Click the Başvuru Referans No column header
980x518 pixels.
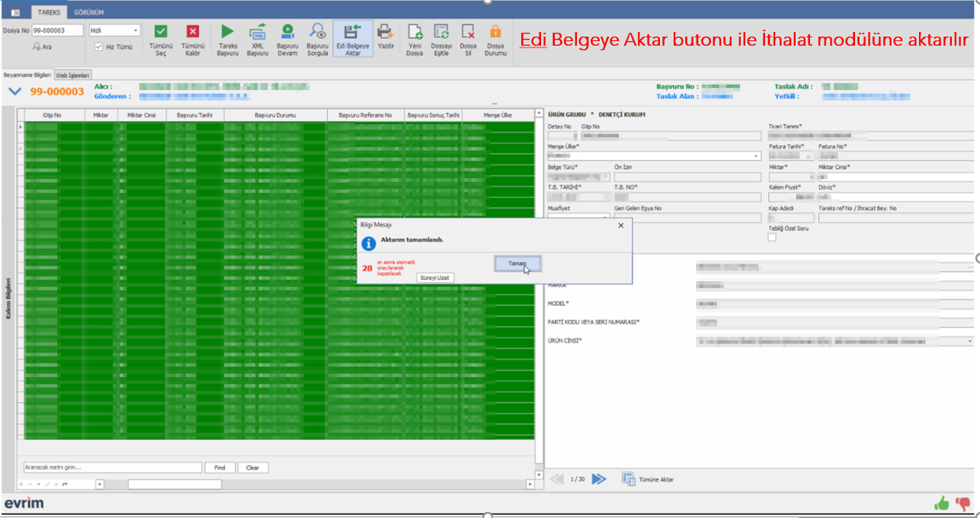click(x=365, y=115)
